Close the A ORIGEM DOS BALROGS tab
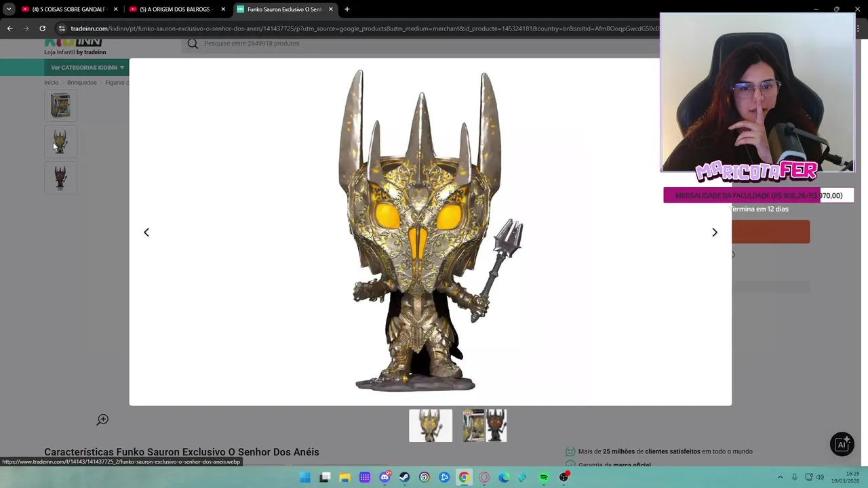 point(223,9)
